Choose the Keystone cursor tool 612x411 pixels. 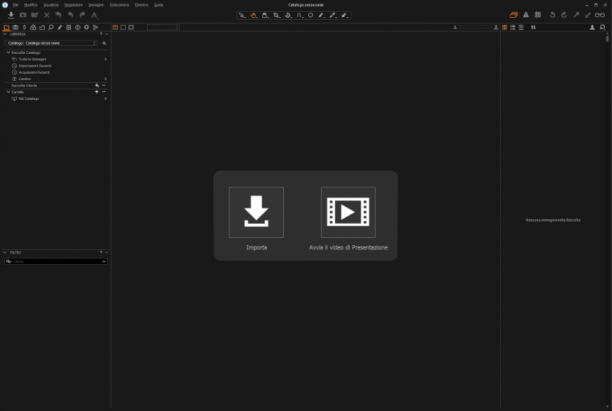pos(299,16)
